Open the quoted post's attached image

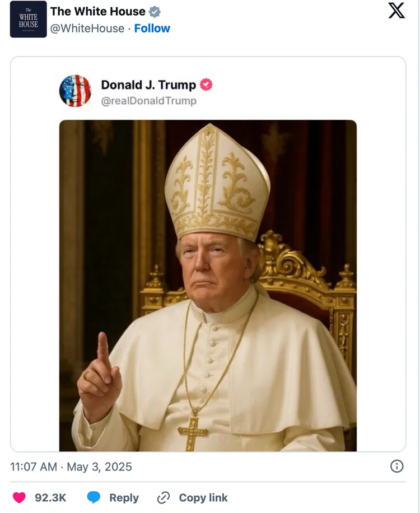click(x=208, y=286)
